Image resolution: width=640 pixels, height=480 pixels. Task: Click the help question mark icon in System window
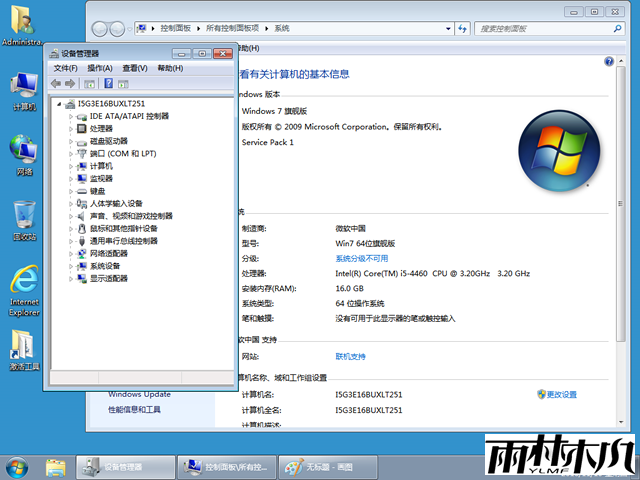[609, 62]
